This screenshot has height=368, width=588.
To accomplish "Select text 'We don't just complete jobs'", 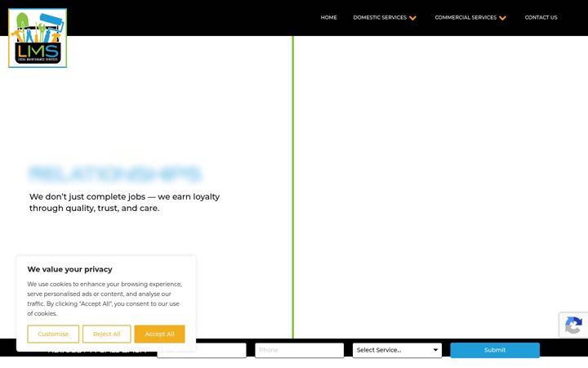I will click(87, 197).
